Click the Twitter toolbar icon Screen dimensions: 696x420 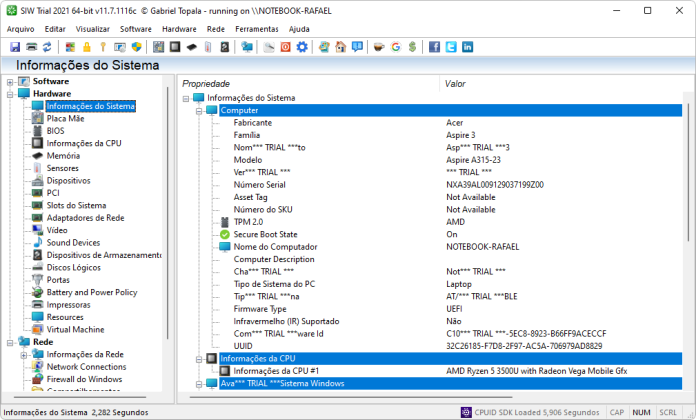tap(451, 47)
